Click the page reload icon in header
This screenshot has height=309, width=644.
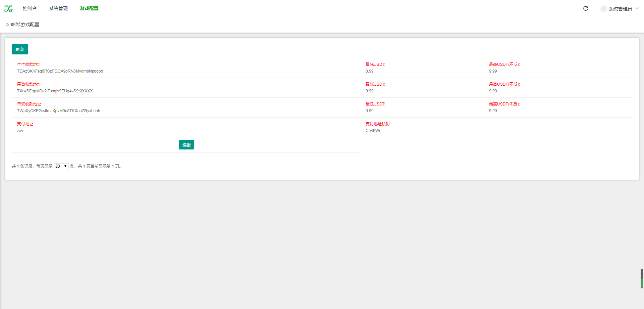click(x=586, y=8)
